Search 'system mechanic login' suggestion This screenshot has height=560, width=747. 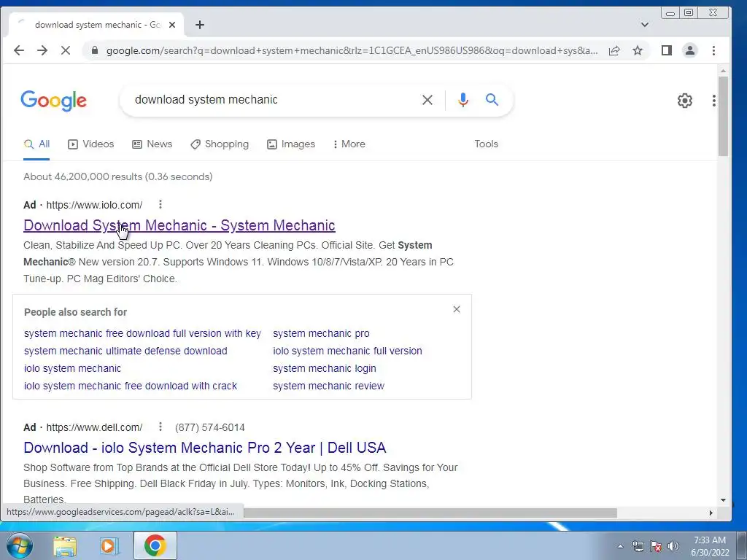tap(325, 368)
